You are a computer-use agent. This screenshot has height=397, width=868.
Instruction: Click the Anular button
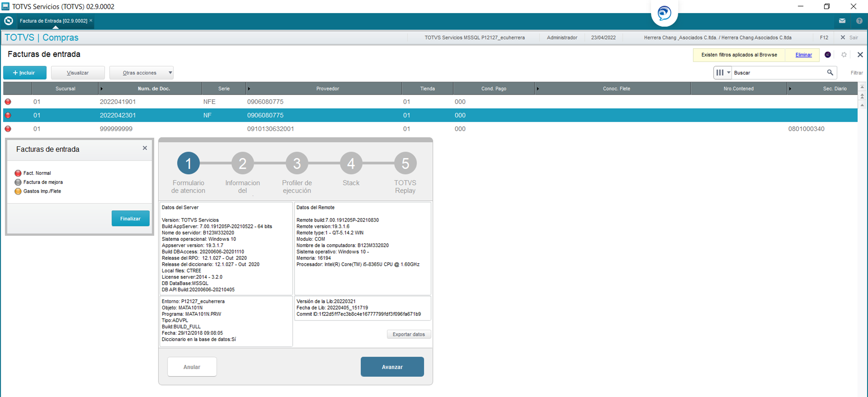coord(192,367)
